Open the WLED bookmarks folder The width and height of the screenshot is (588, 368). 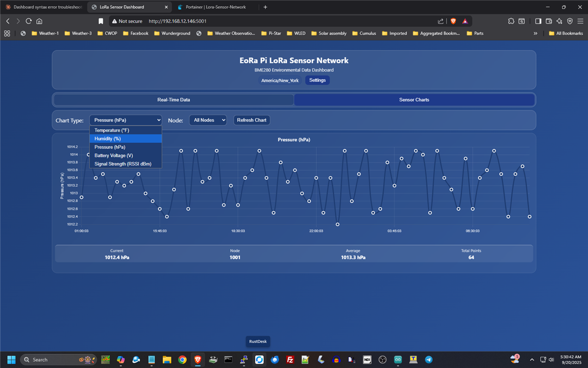[296, 33]
